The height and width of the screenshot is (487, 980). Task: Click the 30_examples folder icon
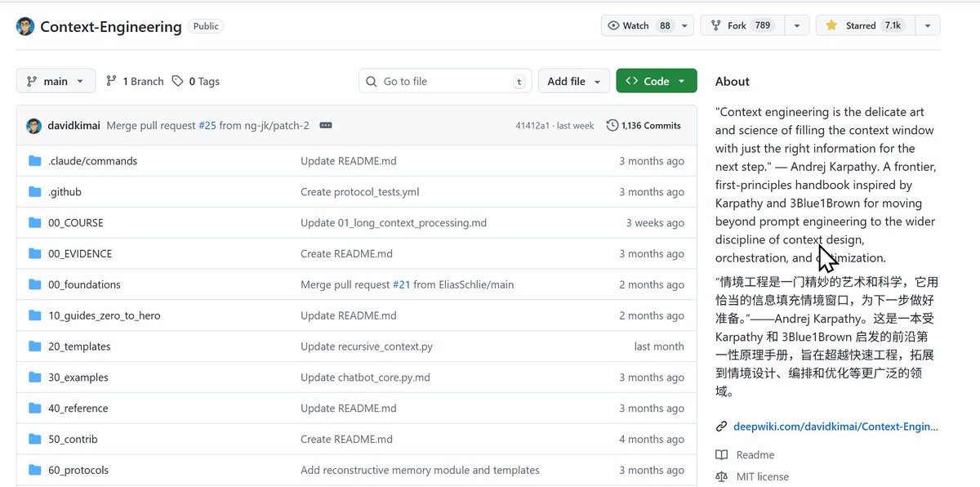coord(35,378)
